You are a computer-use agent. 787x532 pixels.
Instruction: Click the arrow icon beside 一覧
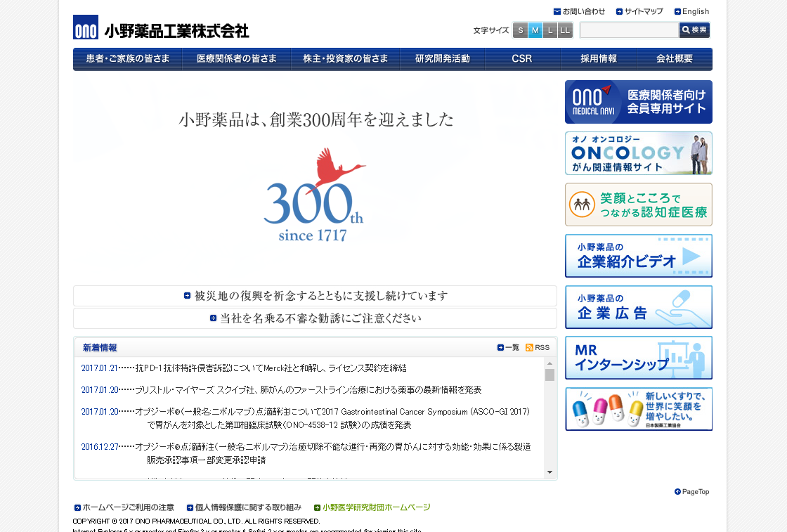click(500, 347)
